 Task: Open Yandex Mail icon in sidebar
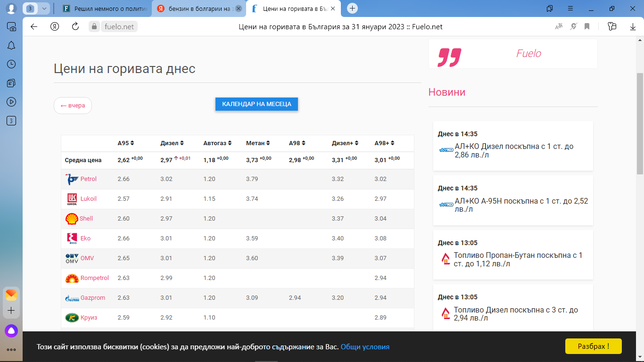11,295
